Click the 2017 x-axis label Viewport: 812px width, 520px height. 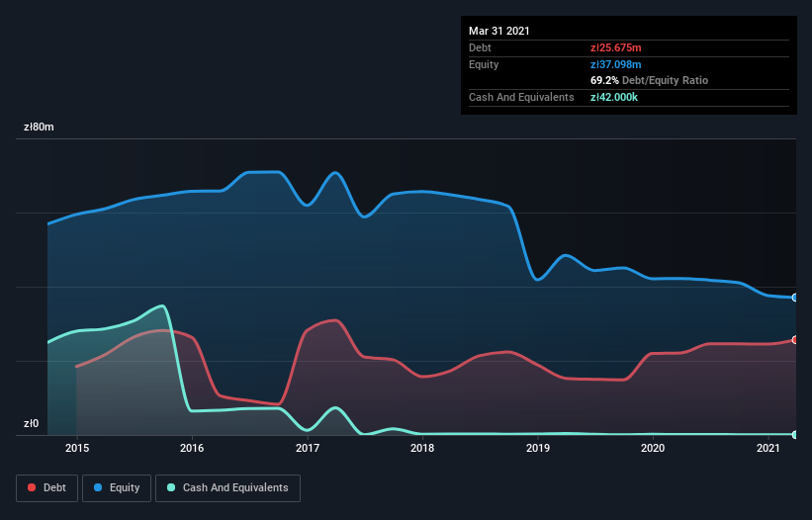click(x=307, y=449)
